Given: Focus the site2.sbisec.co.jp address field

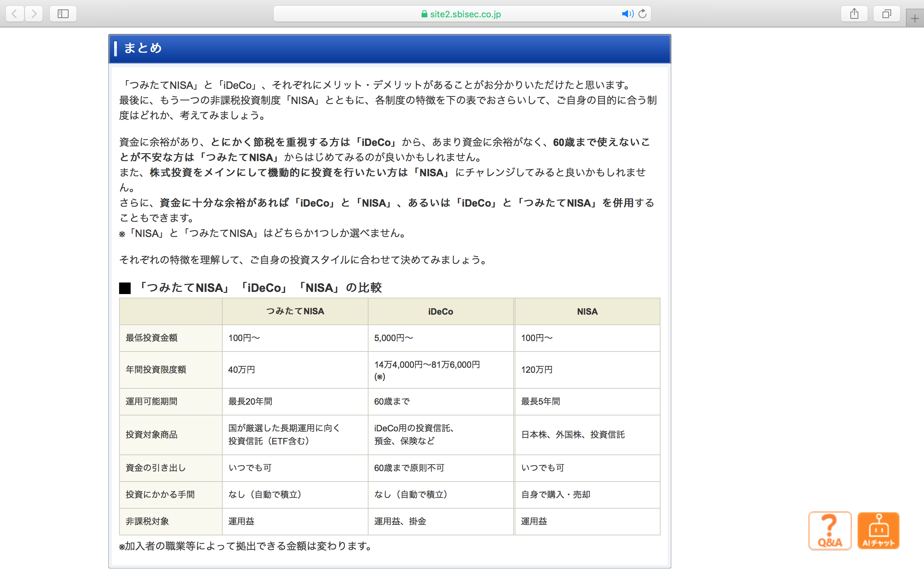Looking at the screenshot, I should pos(462,14).
